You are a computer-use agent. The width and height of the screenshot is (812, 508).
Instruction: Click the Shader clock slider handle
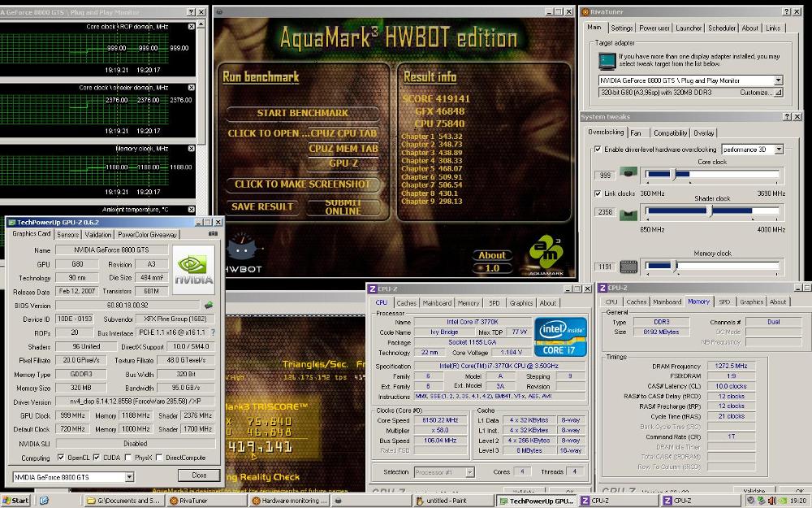(x=710, y=211)
